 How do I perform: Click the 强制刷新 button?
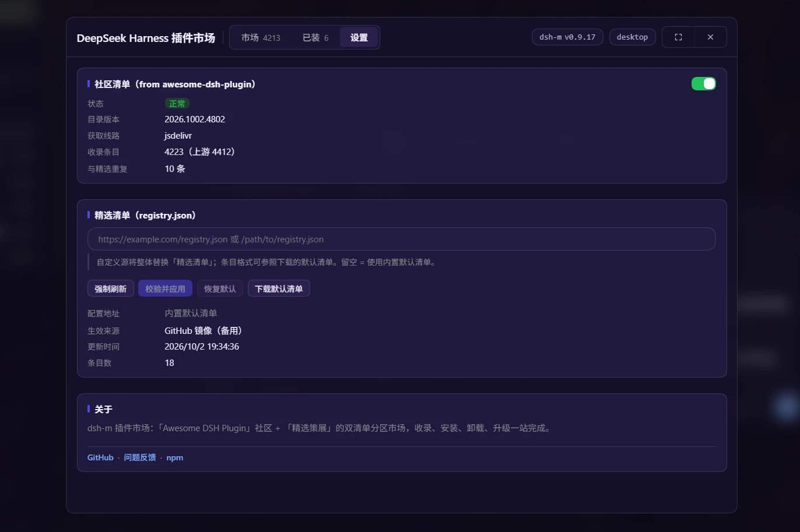111,288
